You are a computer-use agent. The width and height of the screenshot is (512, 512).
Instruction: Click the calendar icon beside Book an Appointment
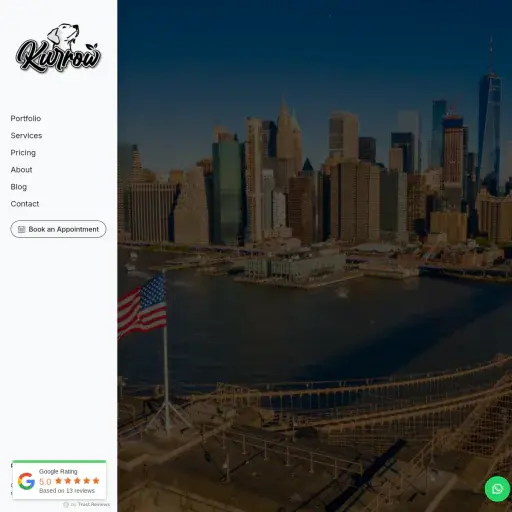[21, 229]
